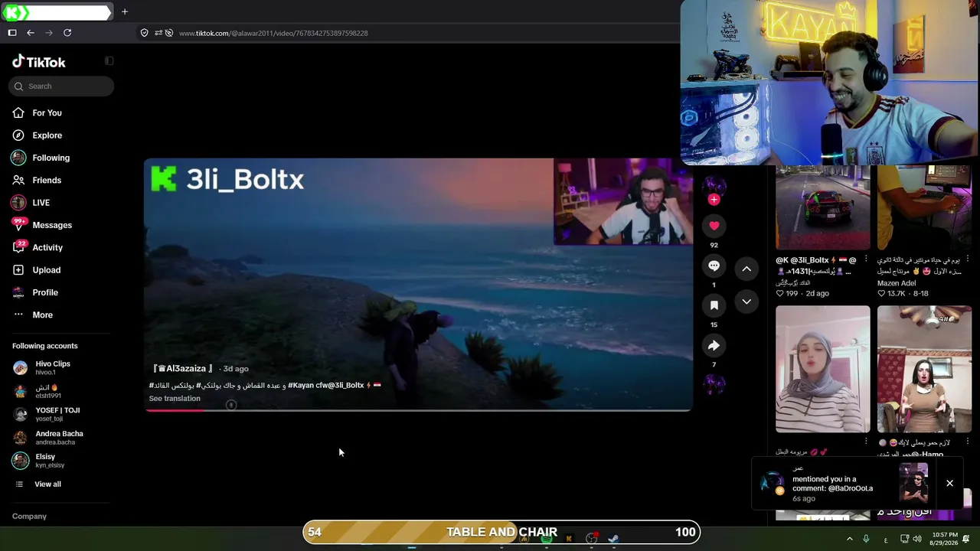Go forward in the browser
The width and height of the screenshot is (980, 551).
click(49, 33)
